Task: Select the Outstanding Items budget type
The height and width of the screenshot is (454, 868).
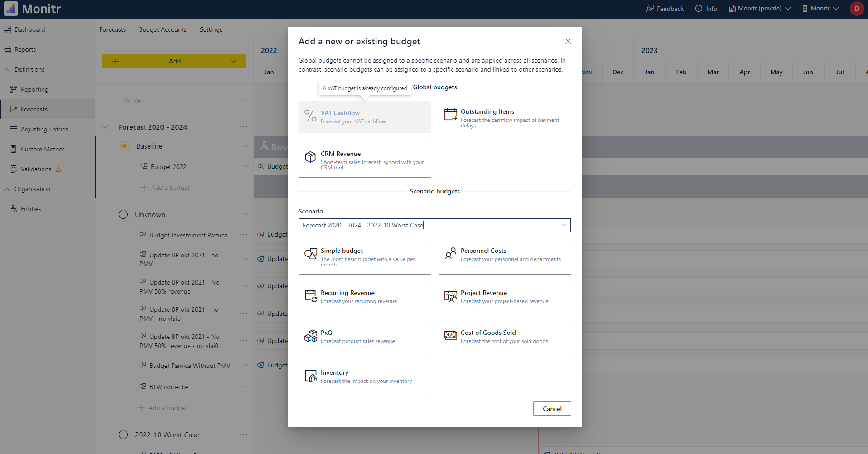Action: coord(504,118)
